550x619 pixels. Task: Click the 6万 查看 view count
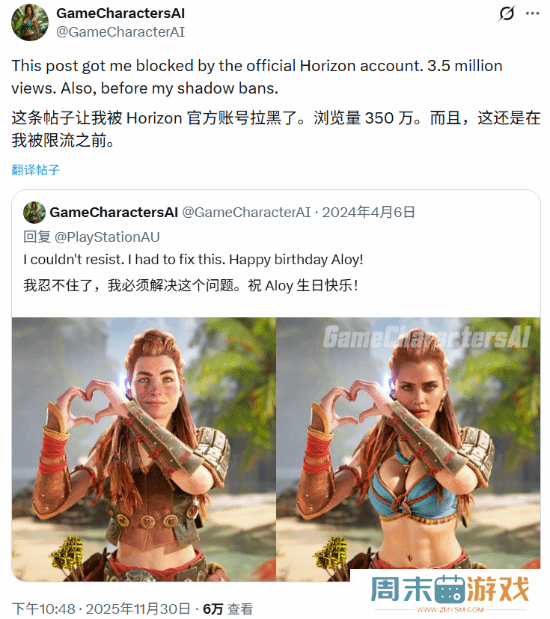tap(227, 609)
